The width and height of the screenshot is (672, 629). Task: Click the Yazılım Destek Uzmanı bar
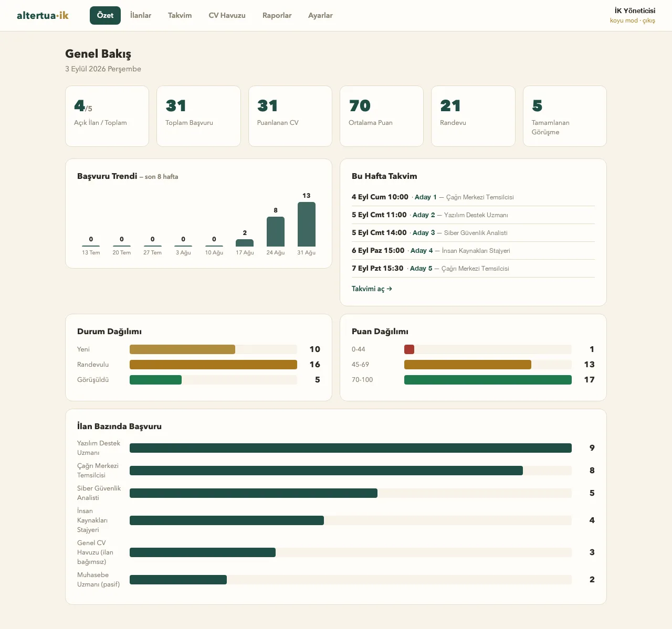[351, 448]
